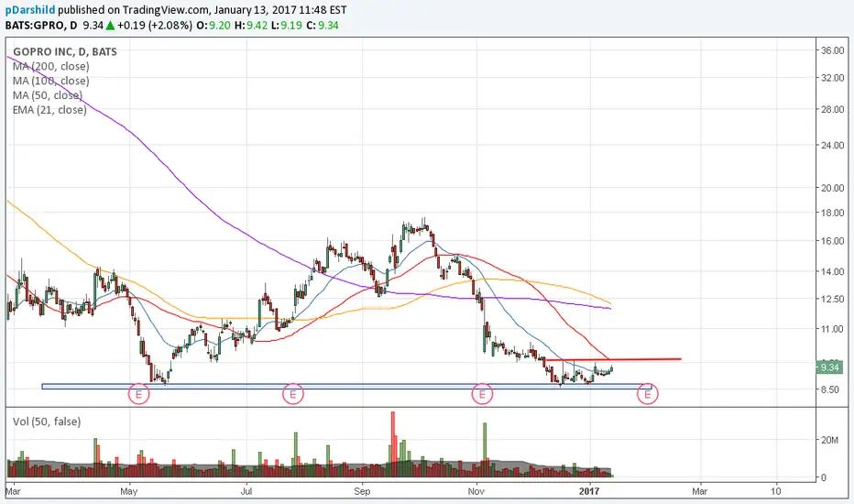Click the O:9.20 open value
This screenshot has width=854, height=504.
[213, 25]
